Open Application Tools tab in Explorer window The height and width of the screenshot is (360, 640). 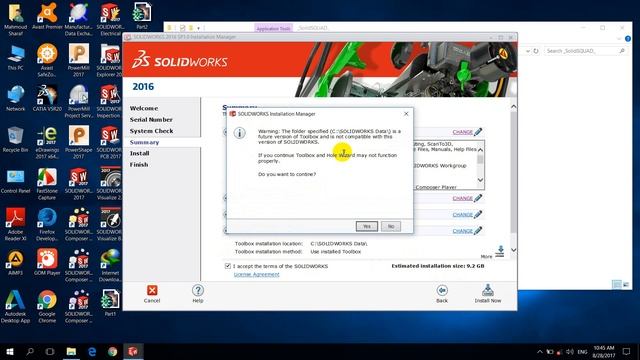pyautogui.click(x=273, y=28)
